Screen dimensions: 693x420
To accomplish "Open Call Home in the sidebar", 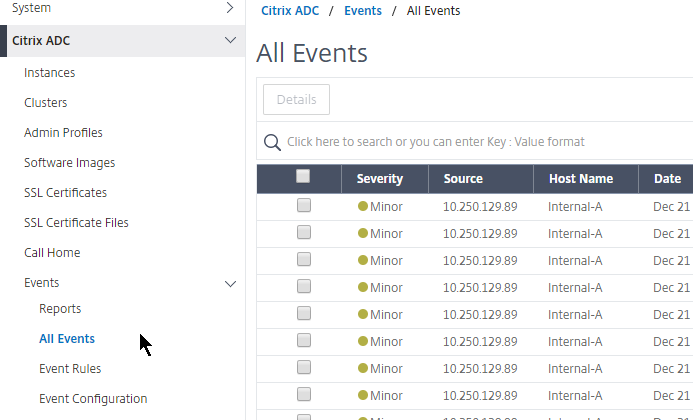I will [x=52, y=253].
